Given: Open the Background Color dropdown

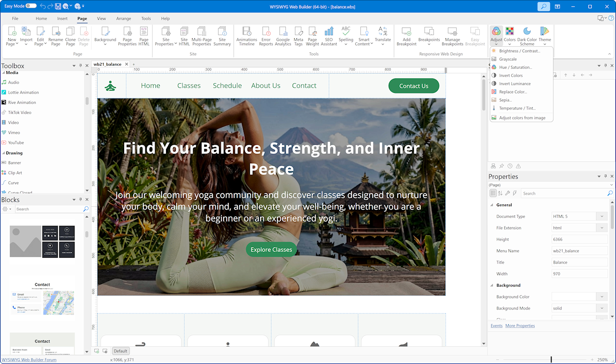Looking at the screenshot, I should (602, 297).
